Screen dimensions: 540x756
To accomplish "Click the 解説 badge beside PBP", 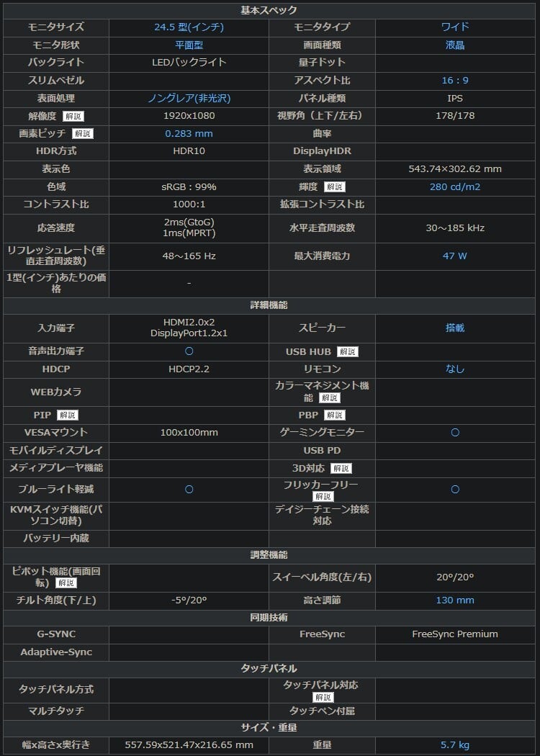I will [334, 415].
